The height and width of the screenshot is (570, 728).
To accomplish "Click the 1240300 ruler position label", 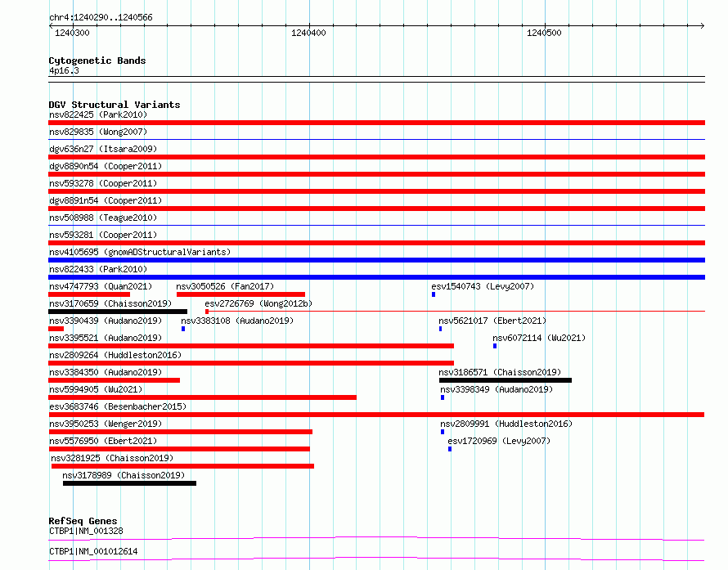I will [72, 33].
